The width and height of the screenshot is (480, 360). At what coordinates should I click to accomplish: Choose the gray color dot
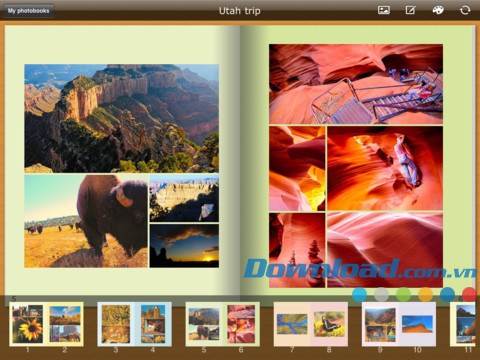coord(381,294)
